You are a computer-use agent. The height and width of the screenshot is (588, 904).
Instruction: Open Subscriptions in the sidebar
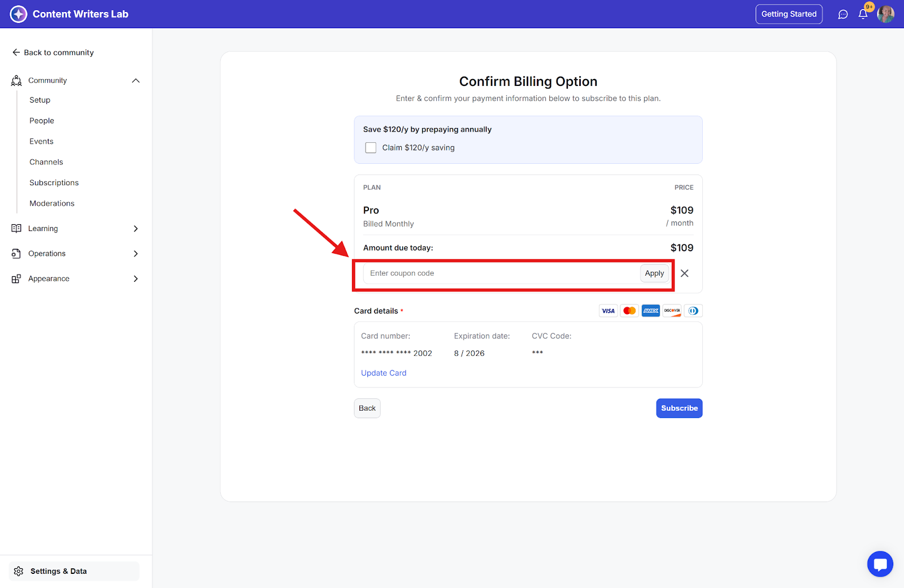[54, 183]
